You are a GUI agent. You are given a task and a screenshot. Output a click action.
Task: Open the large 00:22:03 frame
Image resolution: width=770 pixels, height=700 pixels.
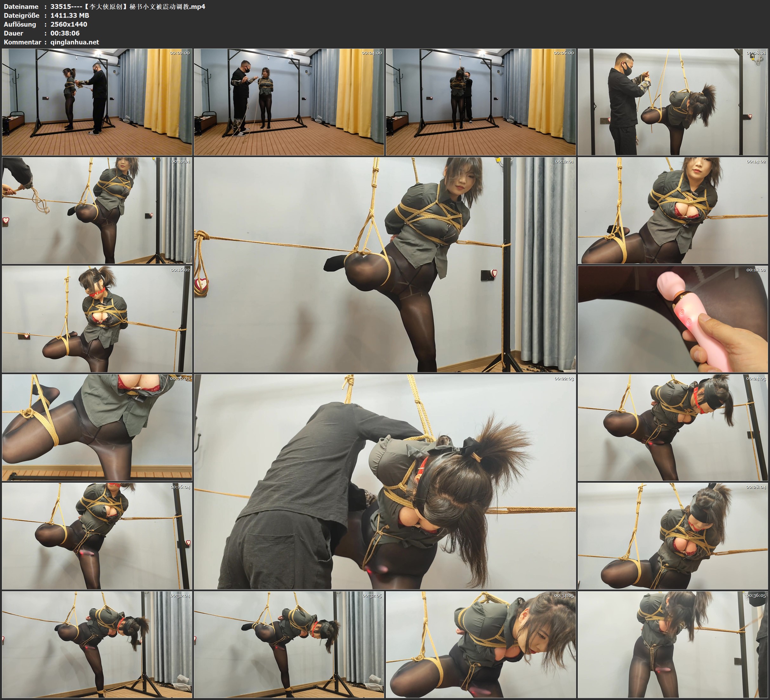point(385,481)
